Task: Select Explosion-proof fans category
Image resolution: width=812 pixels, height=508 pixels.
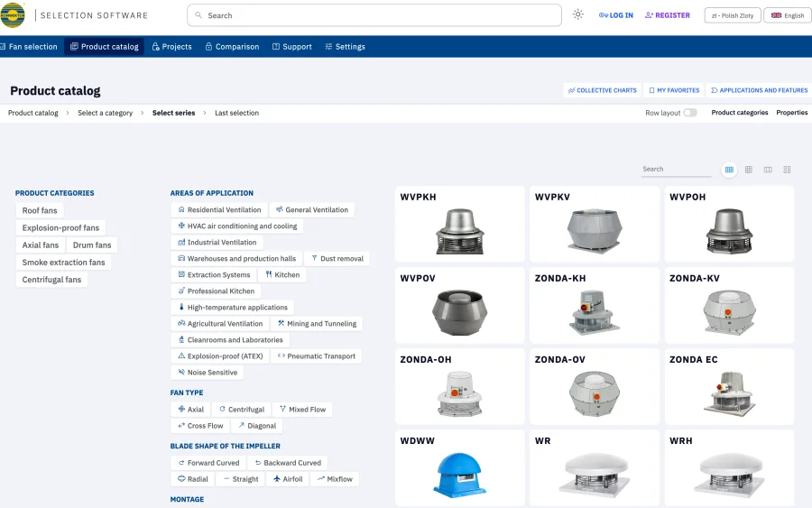Action: pos(60,228)
